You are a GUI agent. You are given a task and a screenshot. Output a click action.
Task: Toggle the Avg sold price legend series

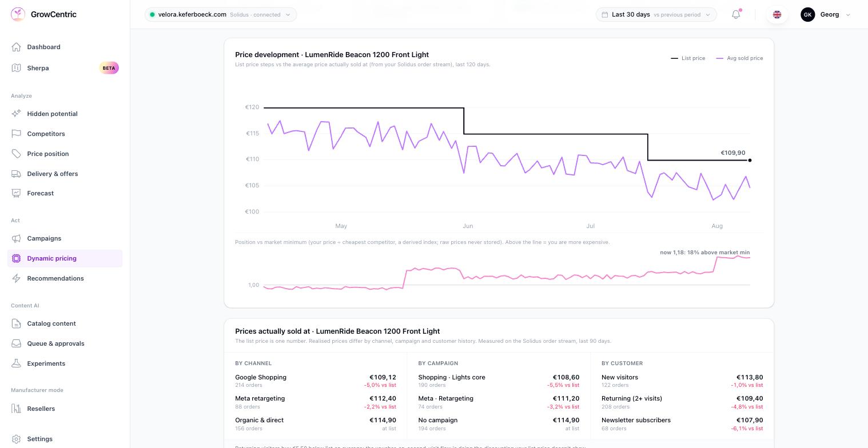click(x=739, y=58)
